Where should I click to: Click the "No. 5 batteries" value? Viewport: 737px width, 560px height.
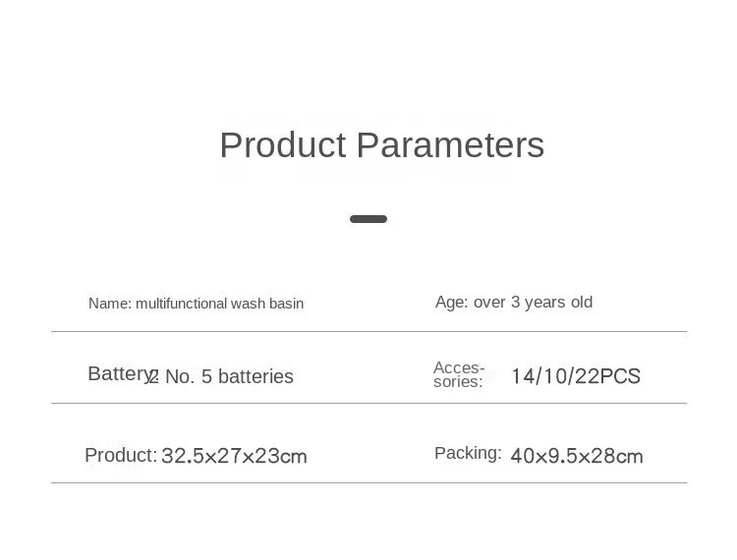click(x=229, y=377)
